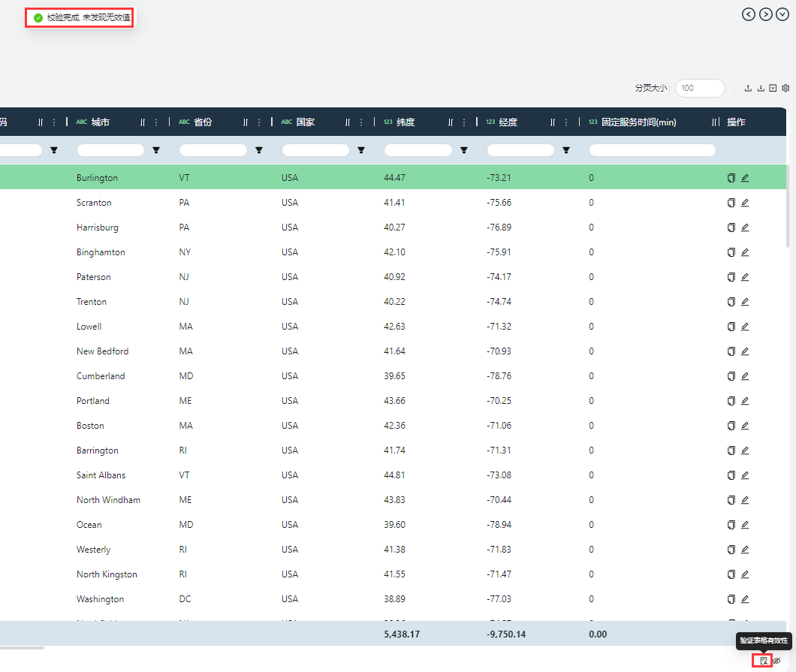The height and width of the screenshot is (672, 796).
Task: Sort by 固定服务时间(min) column sort icon
Action: tap(715, 122)
